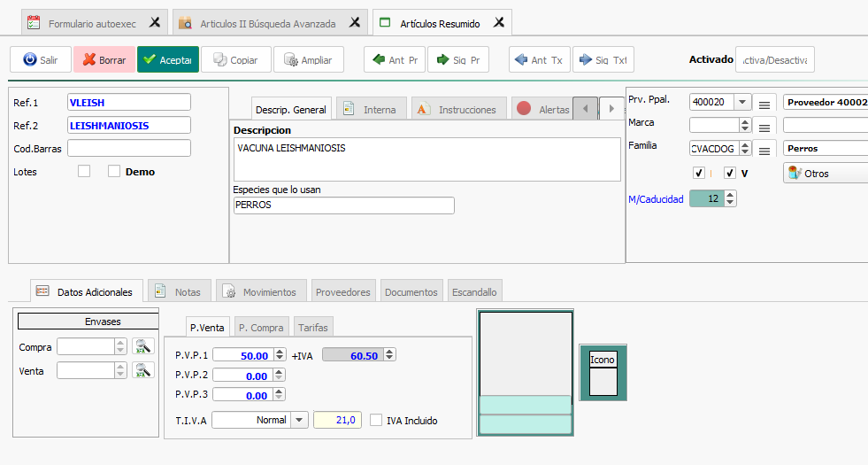The image size is (868, 465).
Task: Open the Alertas tab
Action: pyautogui.click(x=542, y=109)
